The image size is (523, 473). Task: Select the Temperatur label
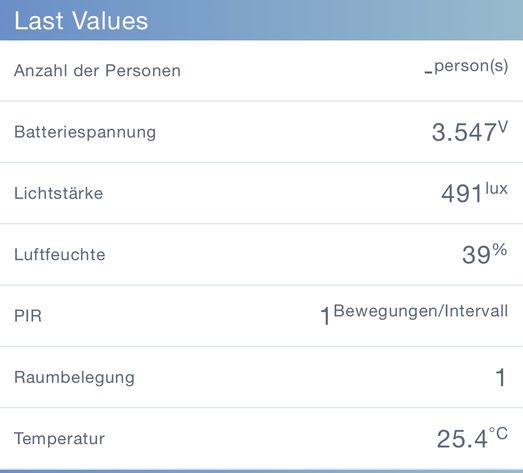click(x=60, y=439)
